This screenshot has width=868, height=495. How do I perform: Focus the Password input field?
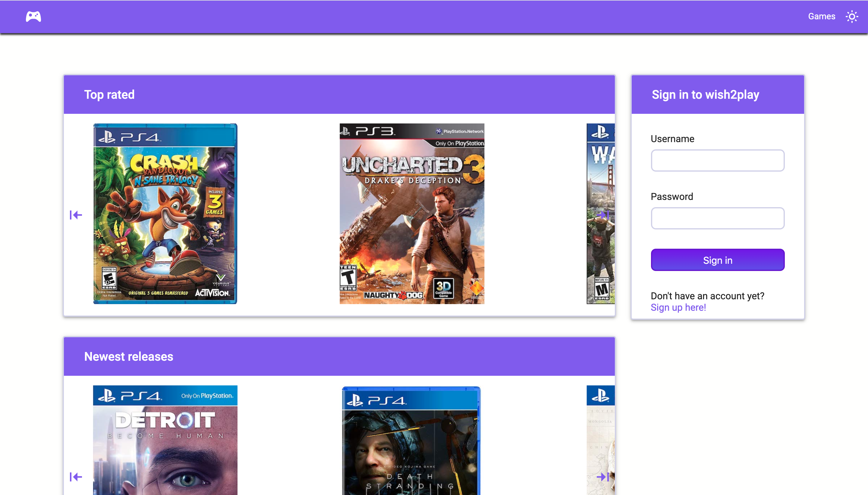tap(717, 218)
